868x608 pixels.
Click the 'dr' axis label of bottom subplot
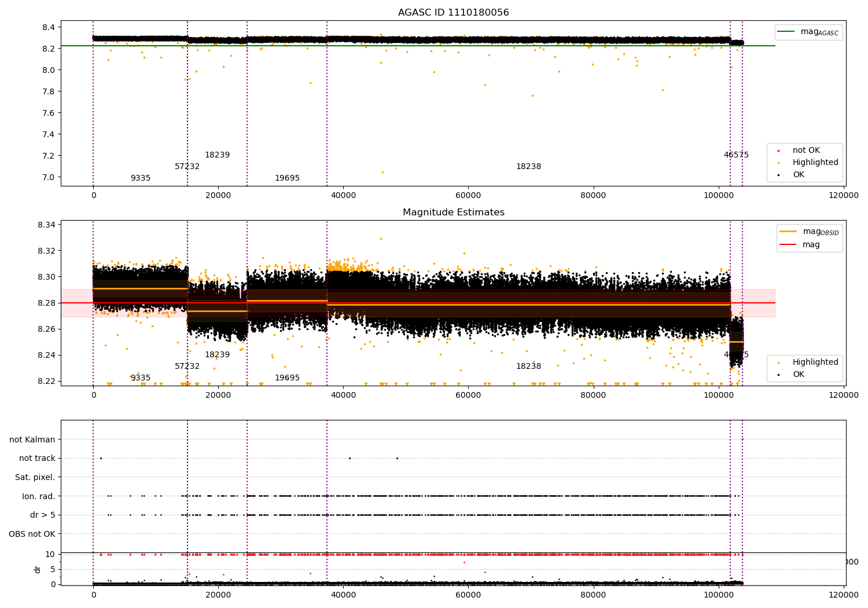(x=38, y=569)
